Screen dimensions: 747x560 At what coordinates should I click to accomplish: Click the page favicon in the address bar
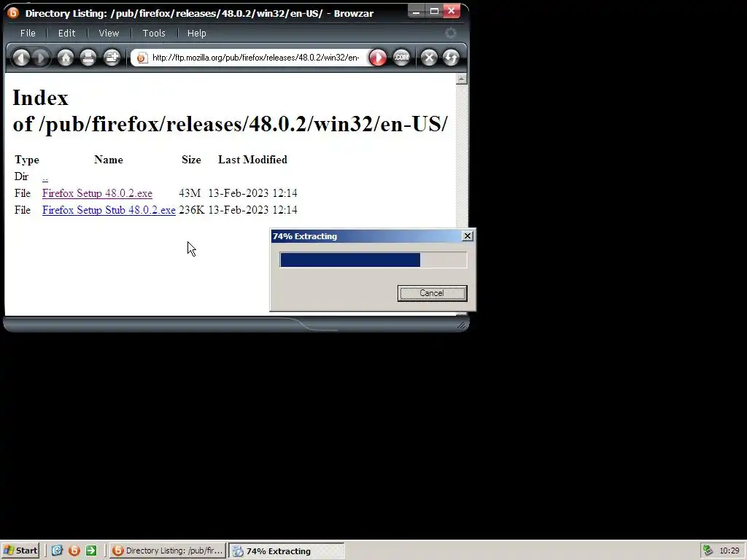click(142, 58)
